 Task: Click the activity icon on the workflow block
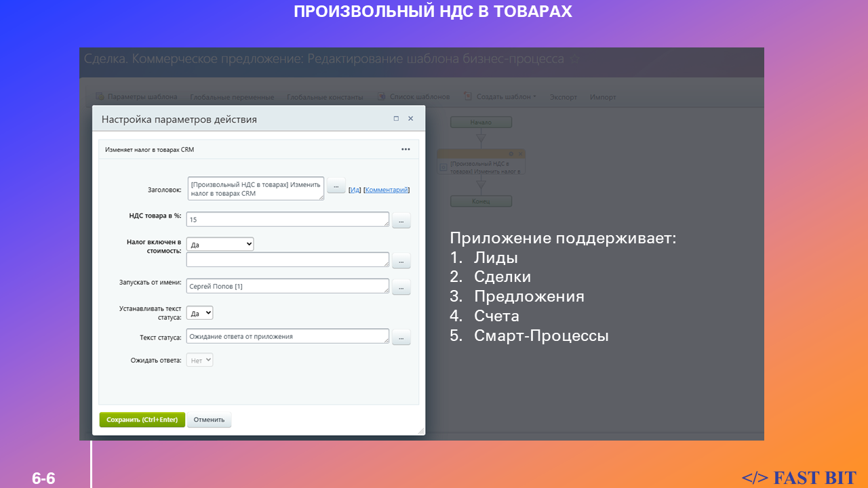pyautogui.click(x=443, y=167)
